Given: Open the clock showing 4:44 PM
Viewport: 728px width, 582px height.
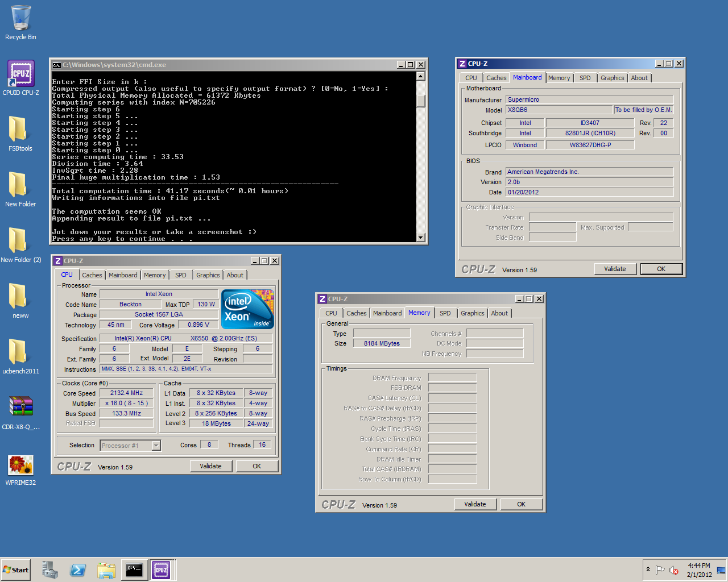Looking at the screenshot, I should coord(699,570).
